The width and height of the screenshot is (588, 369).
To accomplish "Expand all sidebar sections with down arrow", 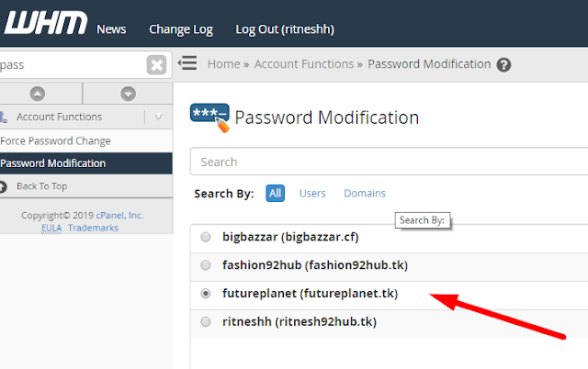I will coord(128,94).
